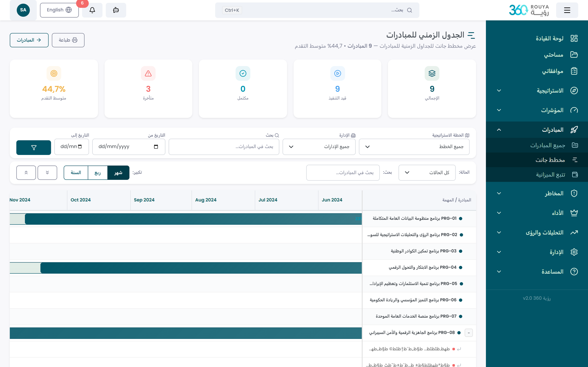Expand the المخاطر sidebar section chevron
This screenshot has height=367, width=588.
(x=499, y=193)
